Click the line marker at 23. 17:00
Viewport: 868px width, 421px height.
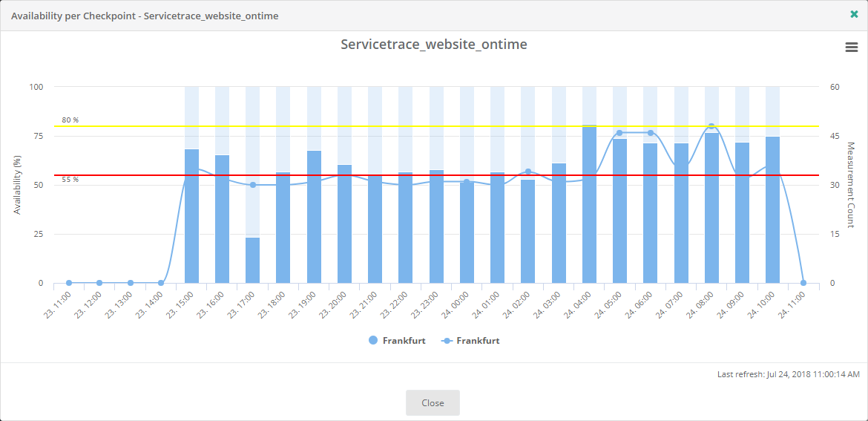253,184
